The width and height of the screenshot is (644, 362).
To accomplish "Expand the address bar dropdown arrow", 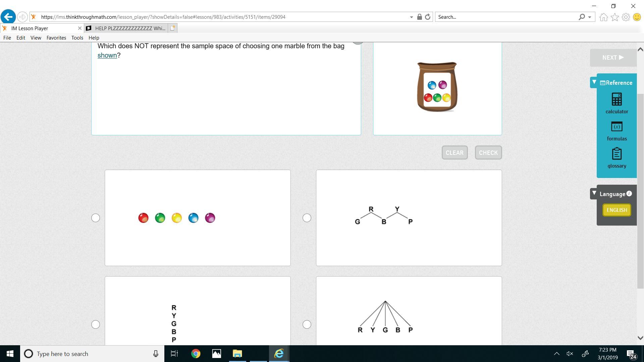I will [x=411, y=17].
